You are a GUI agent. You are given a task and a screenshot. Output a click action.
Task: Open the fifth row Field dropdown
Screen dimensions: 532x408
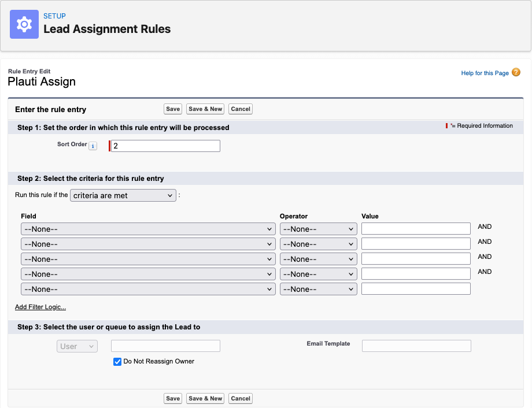click(148, 289)
